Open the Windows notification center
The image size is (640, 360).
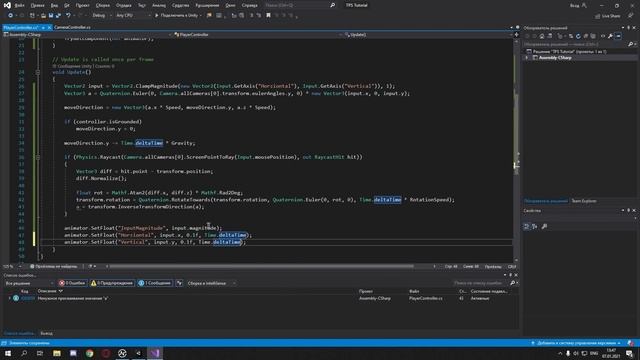[x=629, y=353]
